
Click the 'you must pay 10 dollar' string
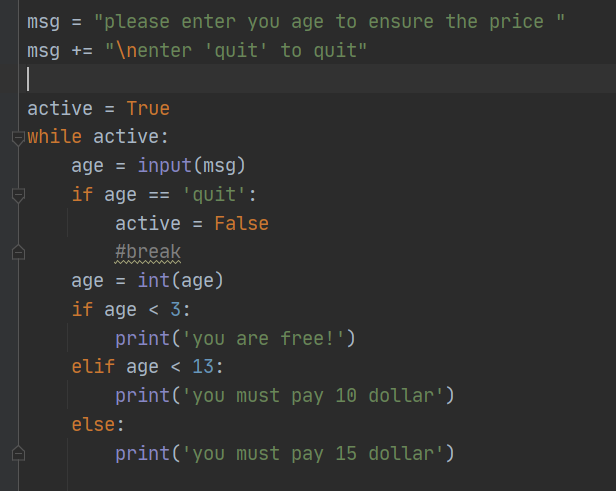[313, 396]
